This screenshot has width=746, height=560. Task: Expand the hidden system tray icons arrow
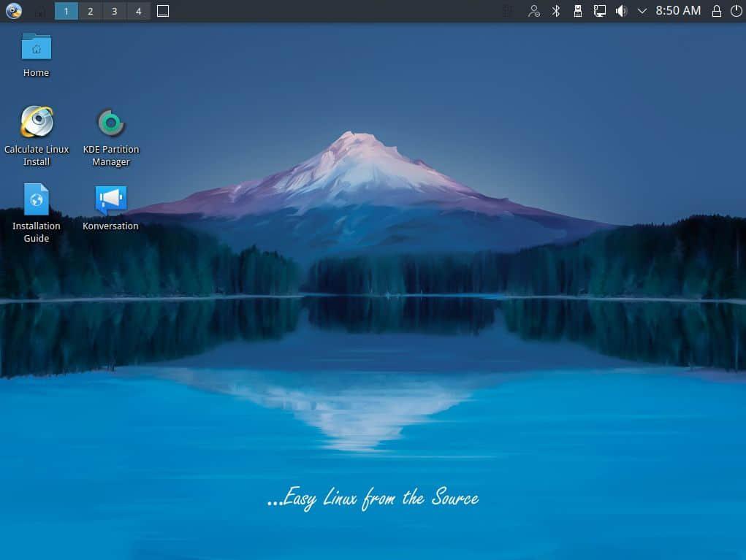pyautogui.click(x=642, y=11)
